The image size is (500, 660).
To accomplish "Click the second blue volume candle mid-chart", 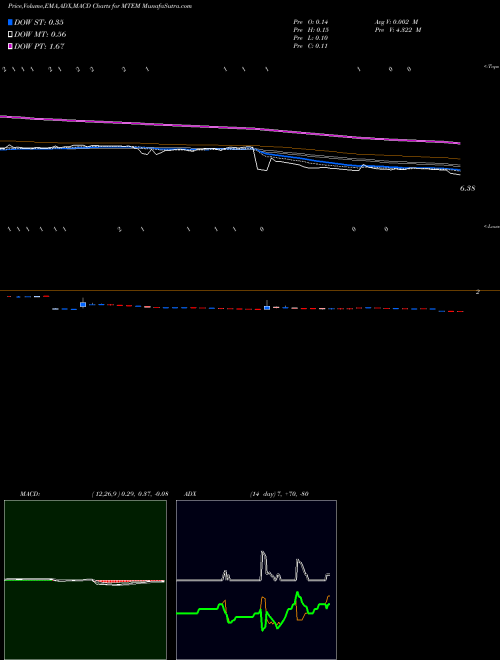I will [x=267, y=308].
